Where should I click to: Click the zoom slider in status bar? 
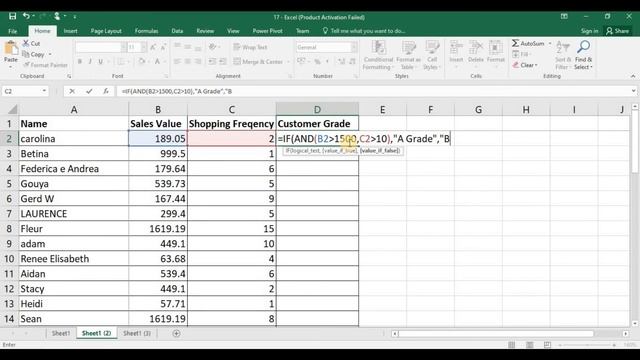pos(587,345)
